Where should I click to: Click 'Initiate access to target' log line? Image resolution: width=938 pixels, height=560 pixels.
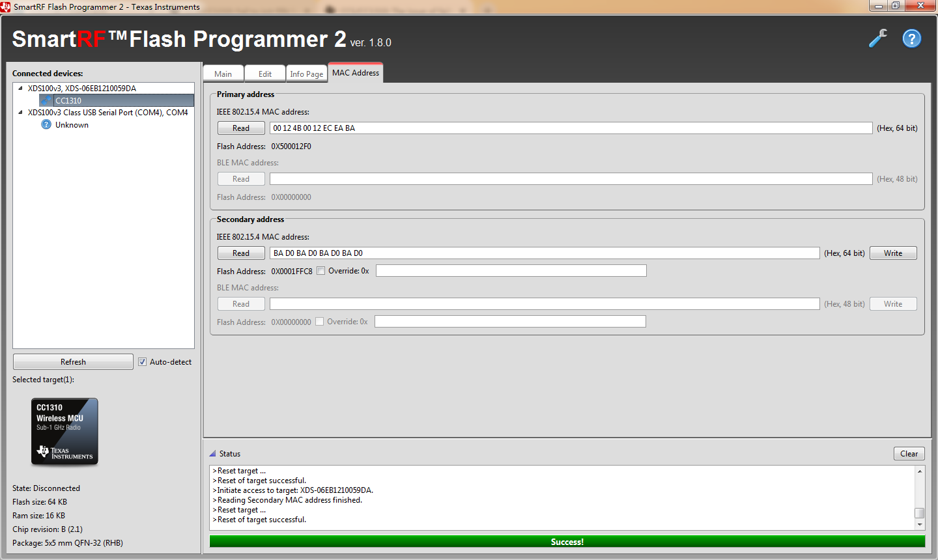[x=293, y=490]
